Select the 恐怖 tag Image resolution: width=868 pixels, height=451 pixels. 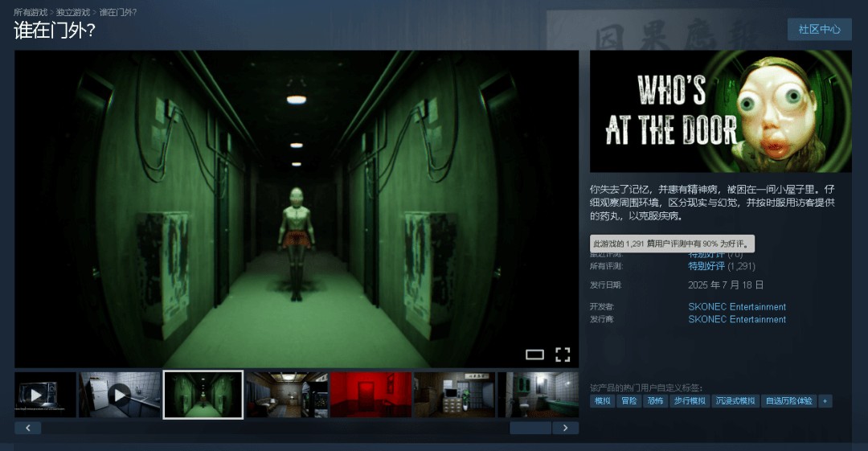click(x=655, y=400)
